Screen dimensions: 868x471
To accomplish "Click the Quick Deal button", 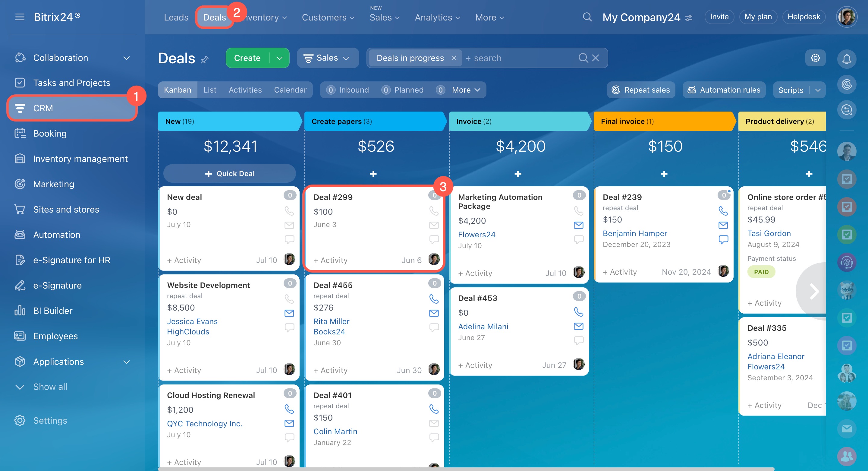I will click(x=229, y=174).
